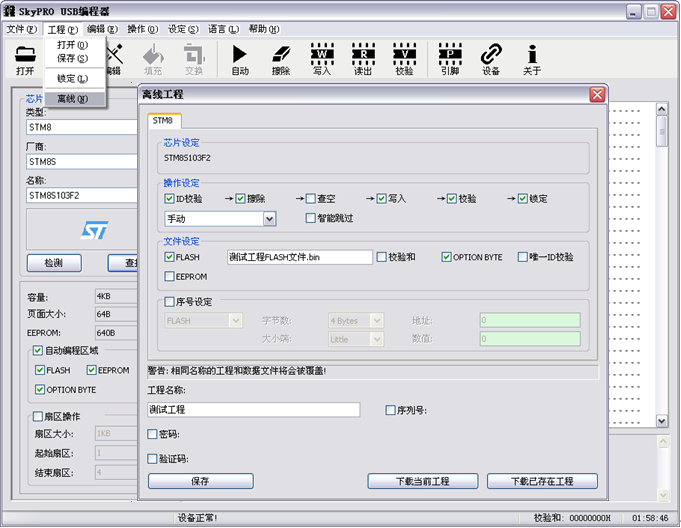
Task: Click the 名称 STM8S103F2 chip field
Action: click(x=82, y=195)
